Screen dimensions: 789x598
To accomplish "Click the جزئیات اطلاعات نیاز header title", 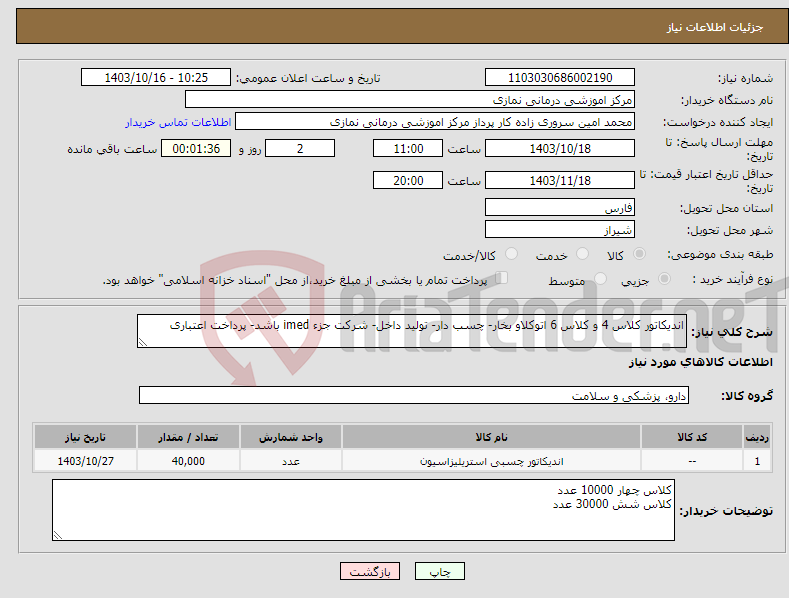I will 715,27.
